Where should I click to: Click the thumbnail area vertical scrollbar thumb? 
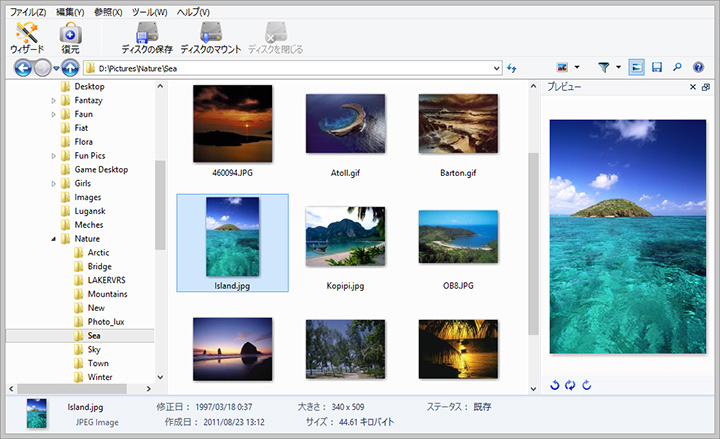click(x=533, y=244)
